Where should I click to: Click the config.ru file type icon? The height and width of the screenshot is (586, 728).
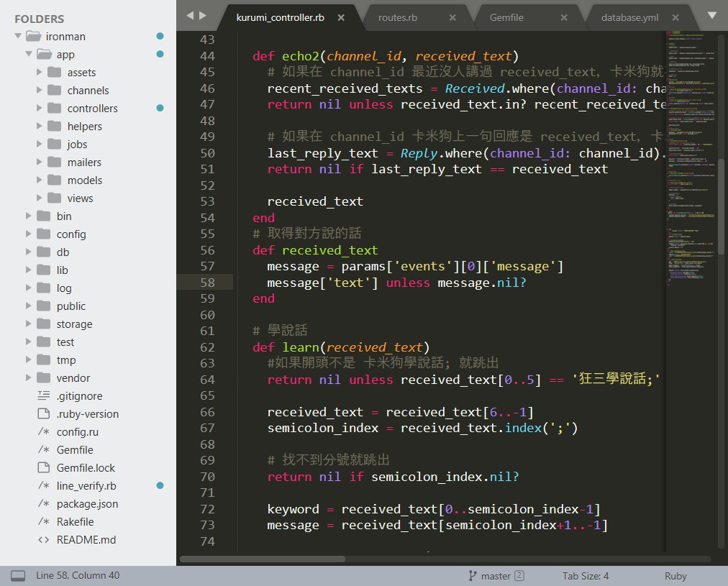44,431
